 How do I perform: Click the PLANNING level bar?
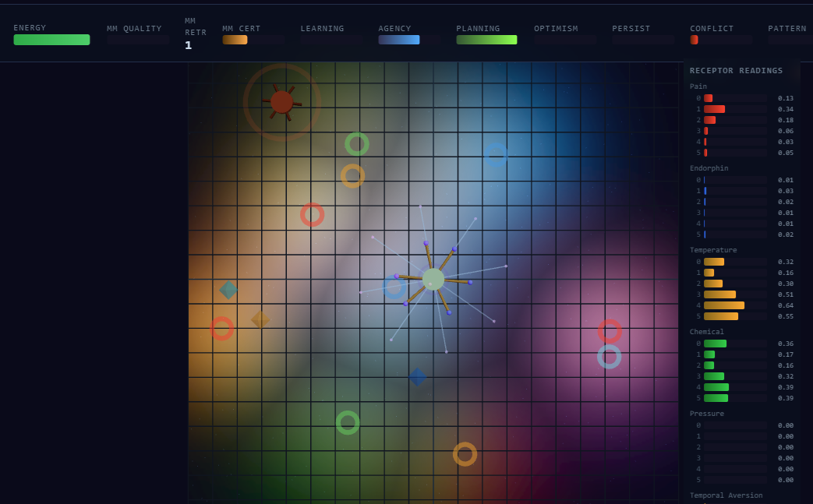pos(487,40)
